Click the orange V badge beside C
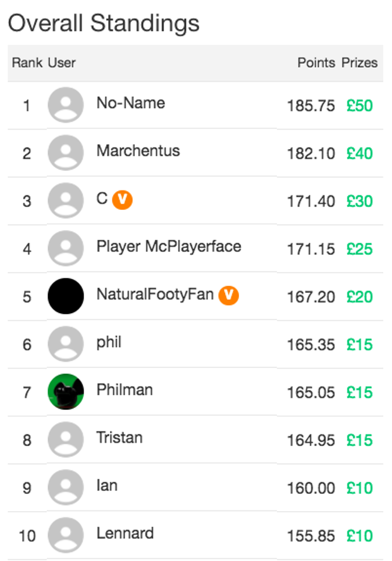This screenshot has height=561, width=392. pos(123,200)
